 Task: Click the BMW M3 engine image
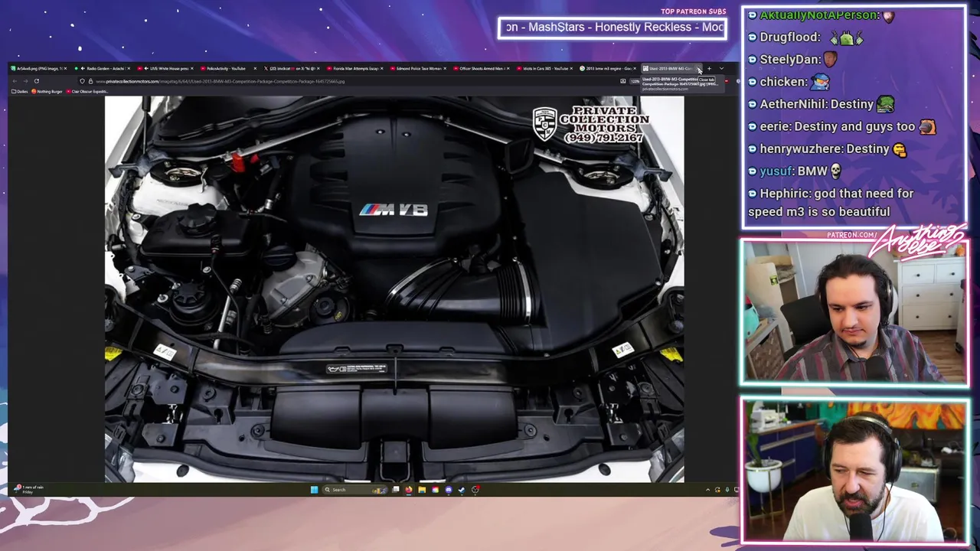click(394, 289)
